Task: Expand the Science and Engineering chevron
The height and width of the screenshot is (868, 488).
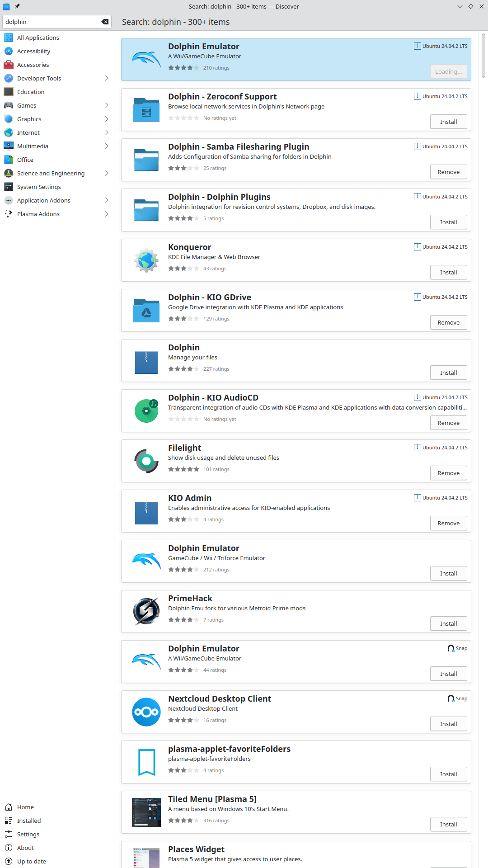Action: (x=107, y=173)
